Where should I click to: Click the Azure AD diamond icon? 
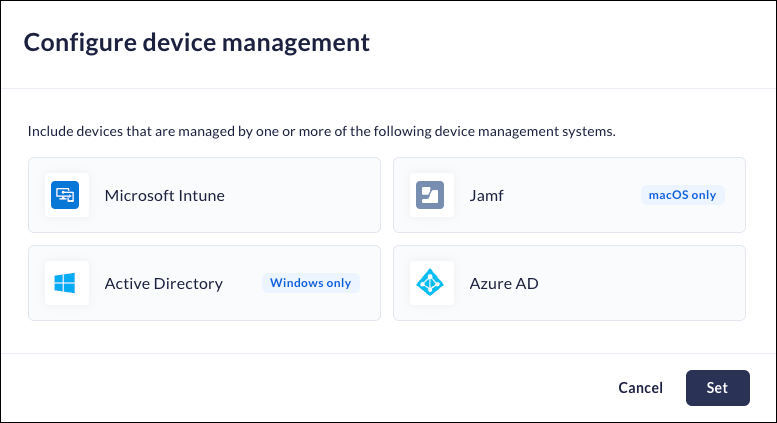[430, 283]
